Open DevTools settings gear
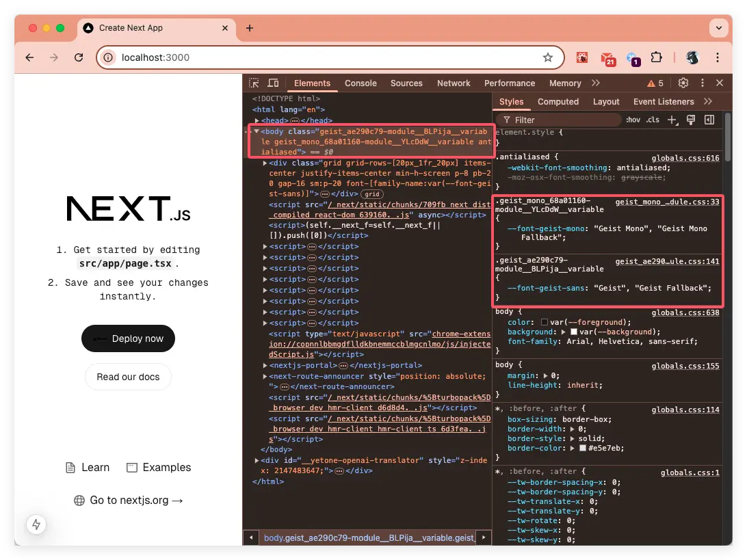The image size is (747, 560). (x=683, y=83)
